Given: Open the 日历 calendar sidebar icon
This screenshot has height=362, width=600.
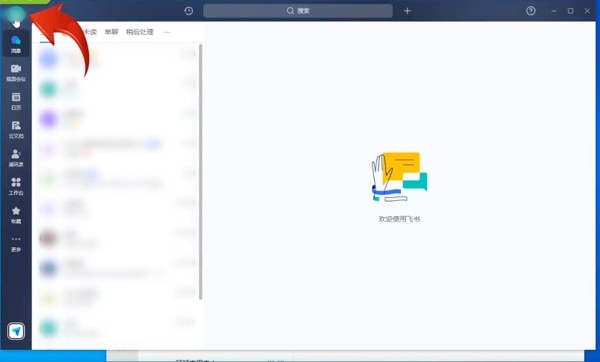Looking at the screenshot, I should 16,101.
